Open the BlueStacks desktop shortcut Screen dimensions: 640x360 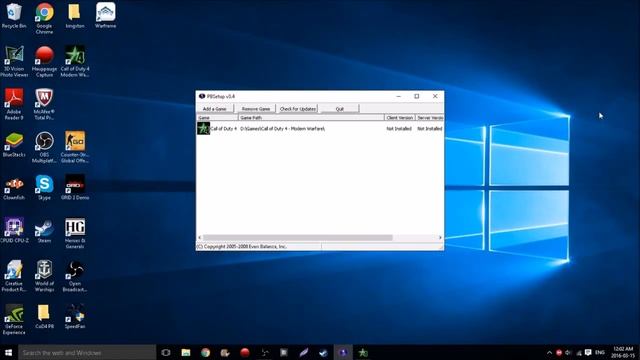14,145
